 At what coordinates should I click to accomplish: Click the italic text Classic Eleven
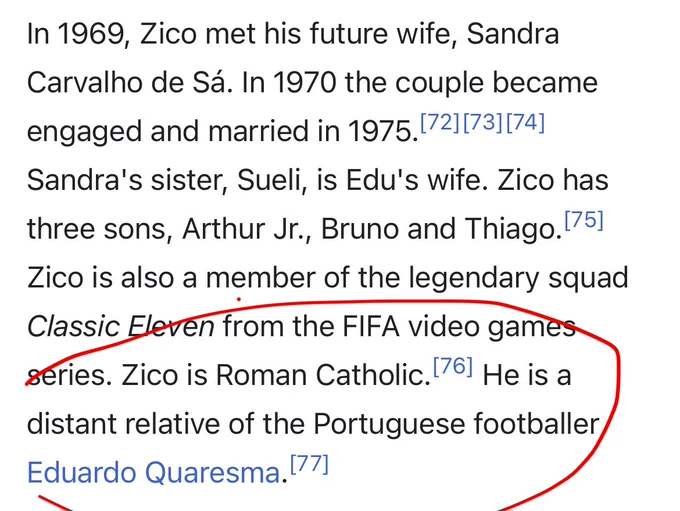tap(121, 327)
